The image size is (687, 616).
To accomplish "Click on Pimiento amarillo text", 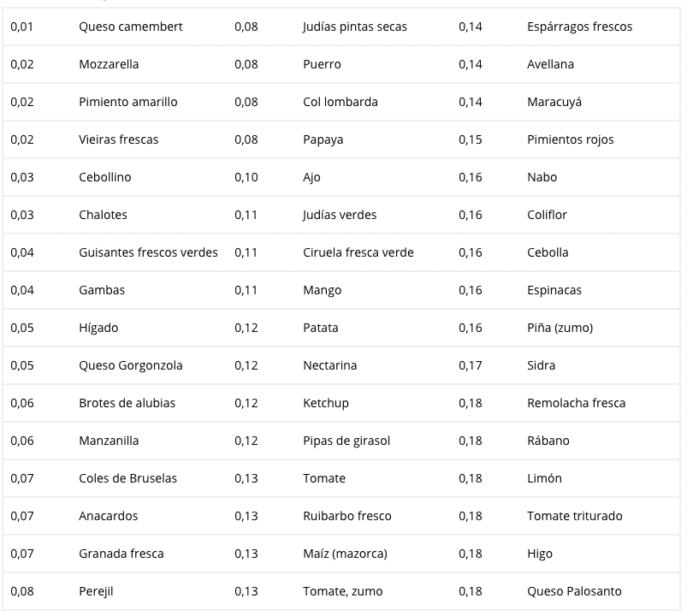I will click(128, 102).
